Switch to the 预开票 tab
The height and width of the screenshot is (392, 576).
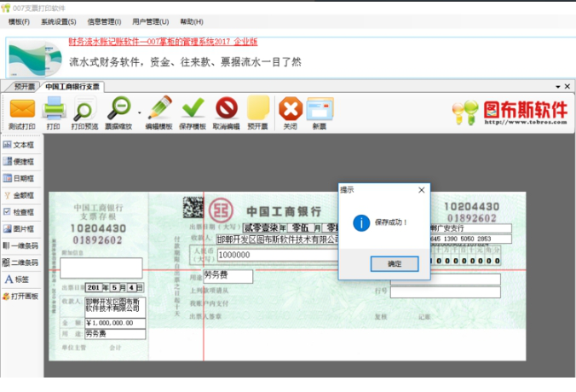tap(24, 87)
